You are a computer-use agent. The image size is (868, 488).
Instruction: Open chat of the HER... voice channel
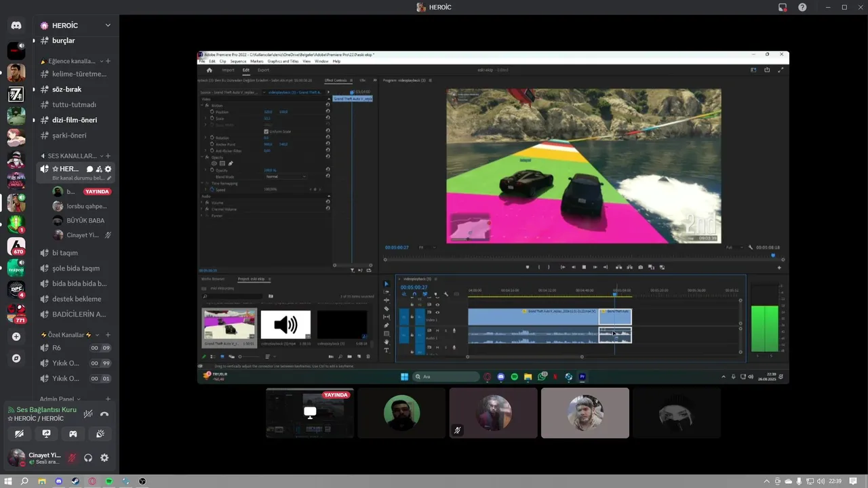click(90, 169)
